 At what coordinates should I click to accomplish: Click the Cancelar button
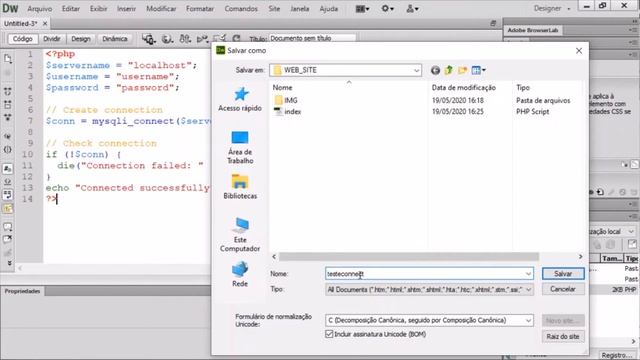[563, 289]
